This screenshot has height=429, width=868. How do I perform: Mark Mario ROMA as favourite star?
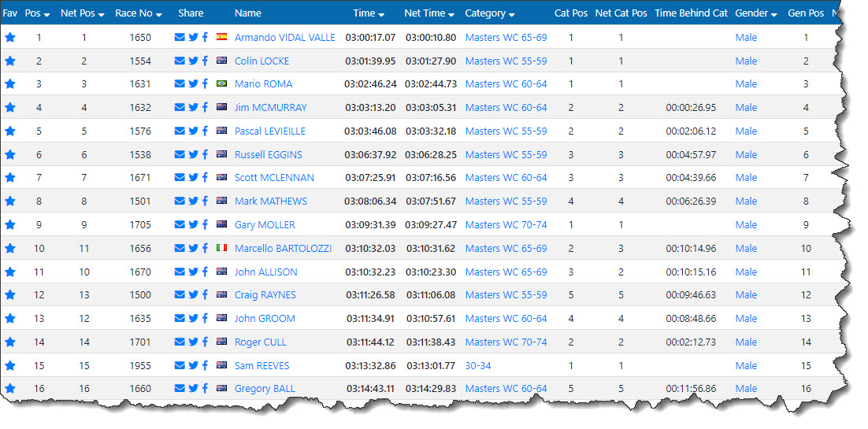[x=10, y=84]
